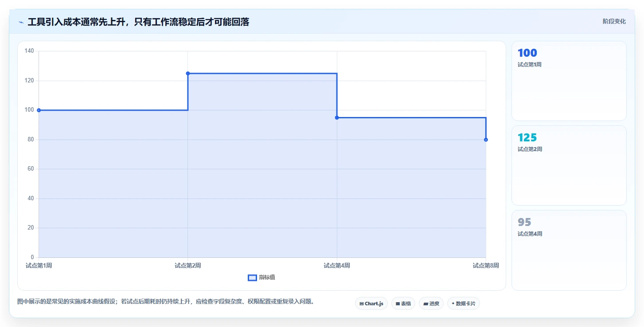
Task: Click the y-axis value 20
Action: (31, 228)
